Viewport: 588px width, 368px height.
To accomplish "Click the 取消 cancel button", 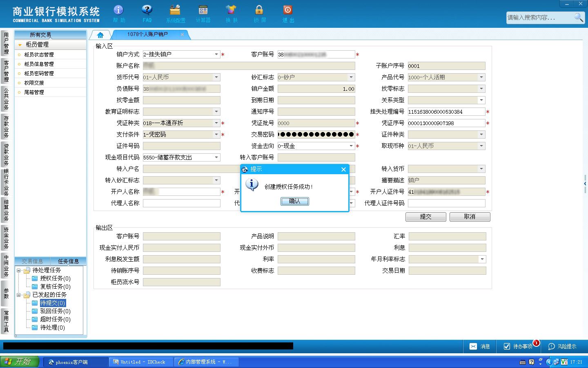I will click(470, 217).
